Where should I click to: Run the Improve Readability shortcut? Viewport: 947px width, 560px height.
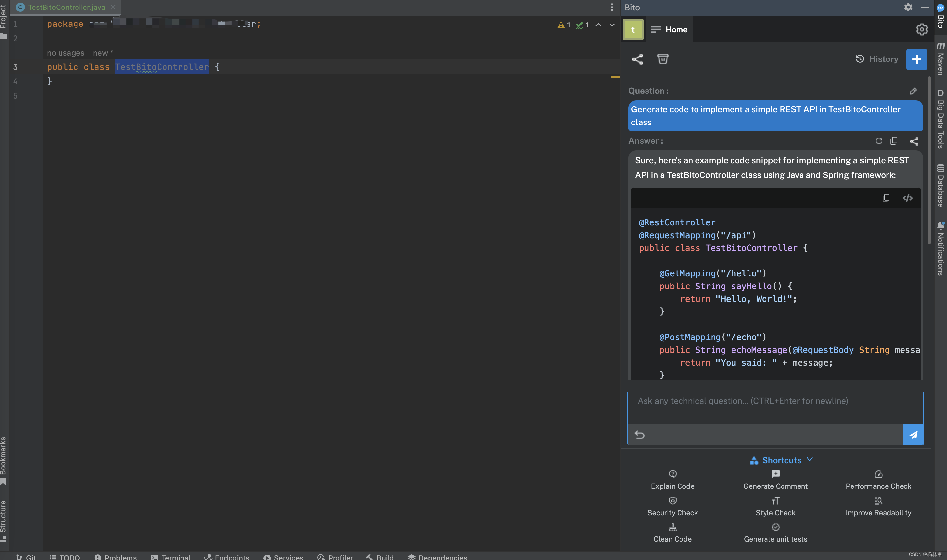pyautogui.click(x=878, y=506)
